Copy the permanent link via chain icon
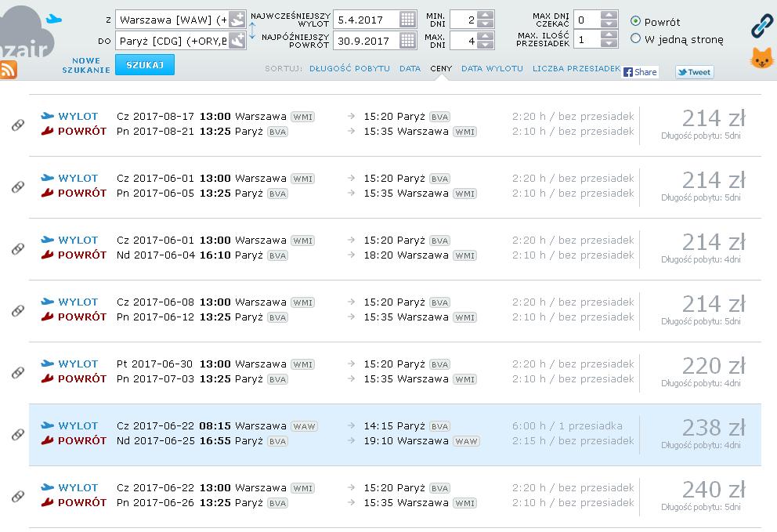 coord(761,26)
